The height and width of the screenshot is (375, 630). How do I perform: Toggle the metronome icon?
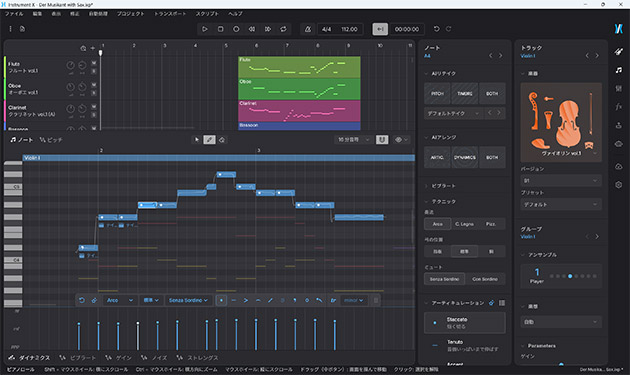[x=308, y=29]
